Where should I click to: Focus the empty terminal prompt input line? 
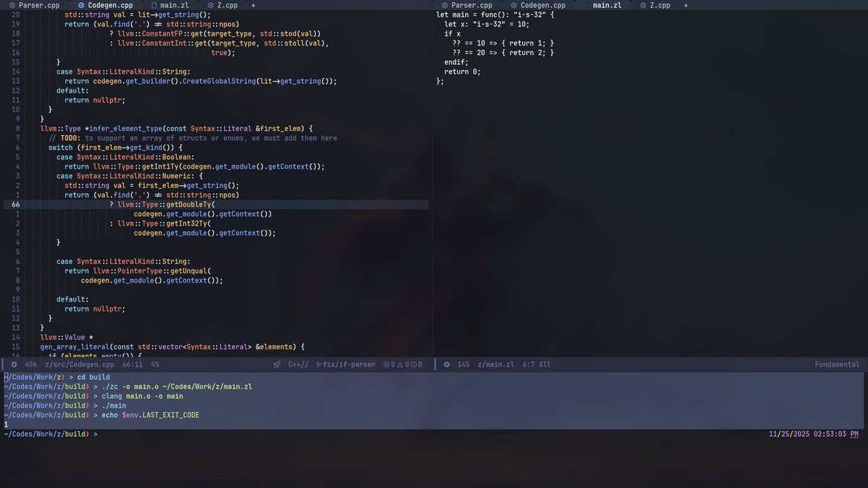tap(434, 434)
